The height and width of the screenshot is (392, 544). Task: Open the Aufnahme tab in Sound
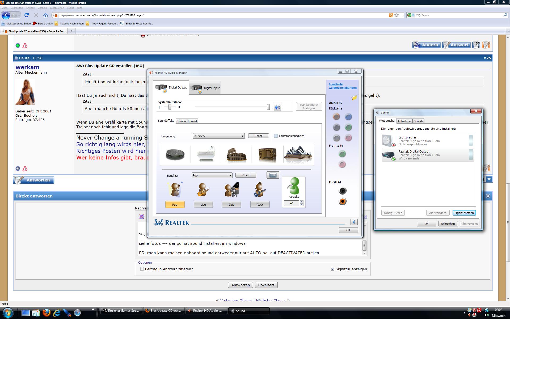[404, 121]
